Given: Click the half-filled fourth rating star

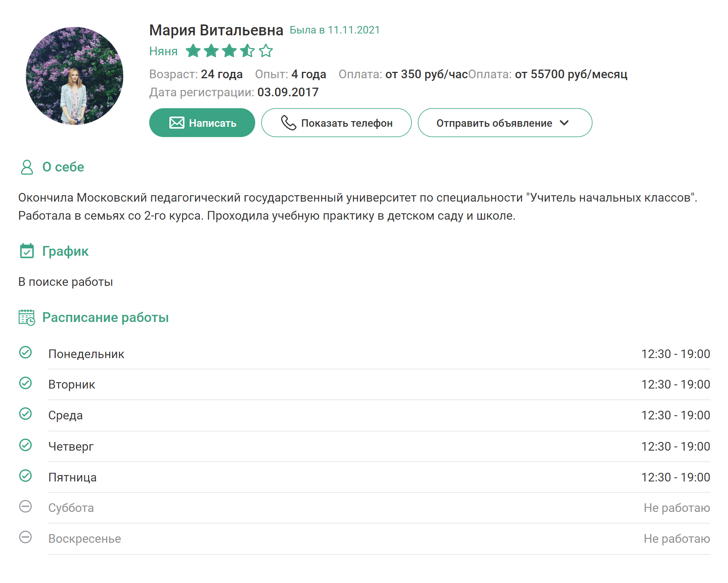Looking at the screenshot, I should [x=247, y=51].
